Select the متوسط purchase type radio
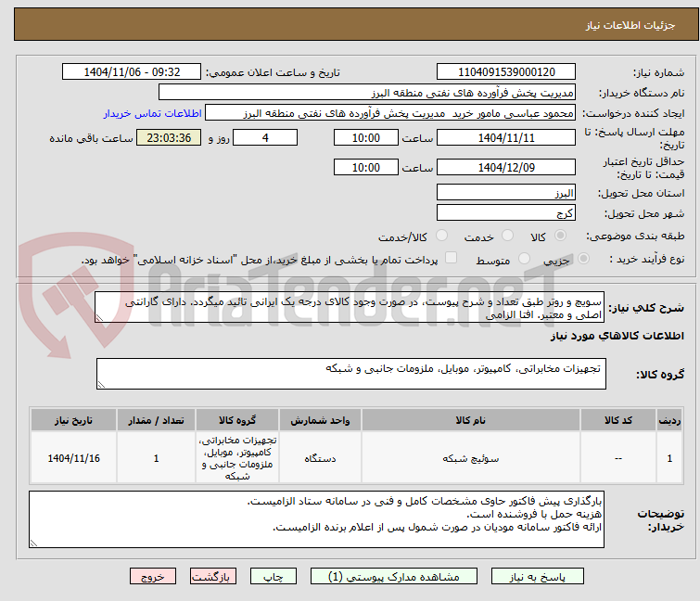700x601 pixels. pyautogui.click(x=524, y=259)
